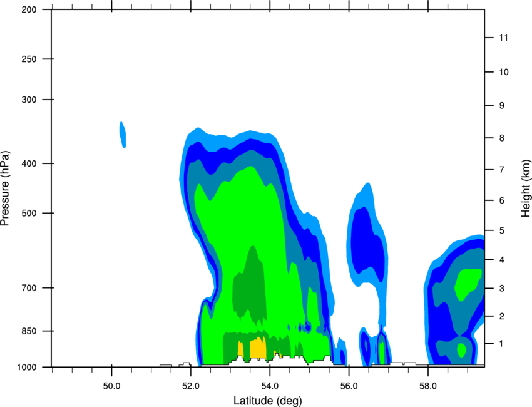Click the yellow contour region near 54 degrees
The image size is (532, 407).
click(258, 348)
